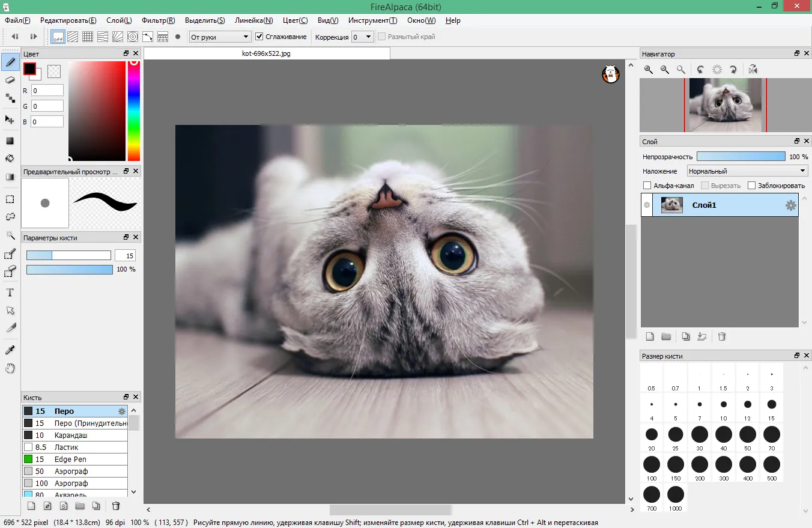Screen dimensions: 812x528
Task: Open the Слой(L) menu
Action: (x=119, y=20)
